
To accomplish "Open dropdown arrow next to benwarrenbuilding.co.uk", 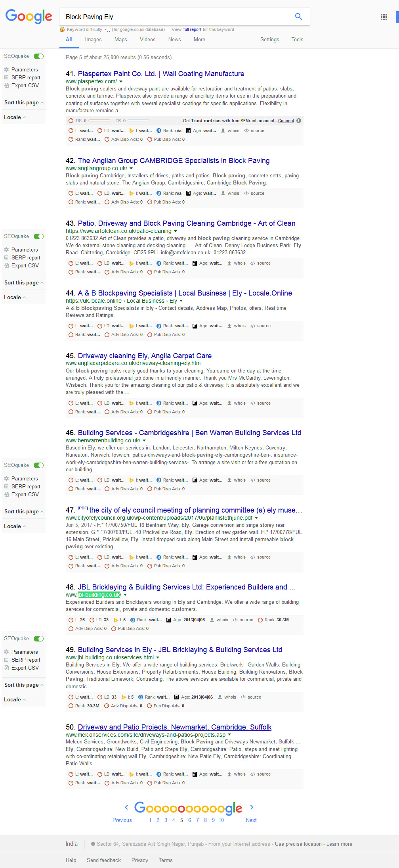I will [144, 441].
